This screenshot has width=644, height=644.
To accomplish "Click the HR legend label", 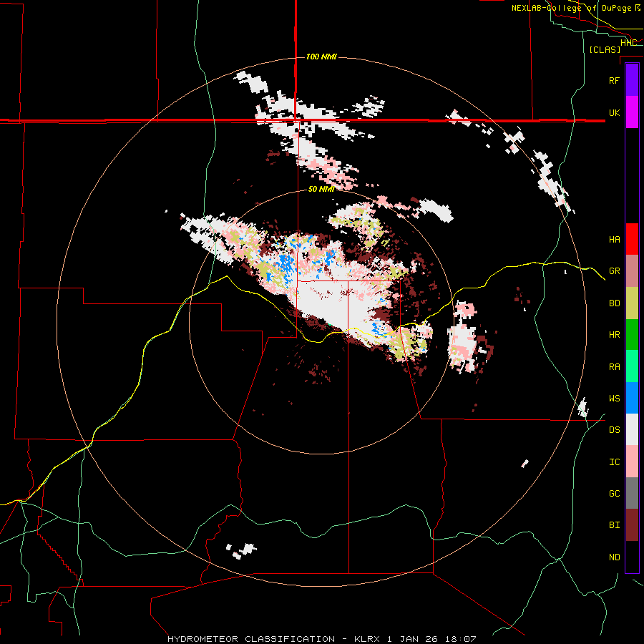I will coord(614,335).
